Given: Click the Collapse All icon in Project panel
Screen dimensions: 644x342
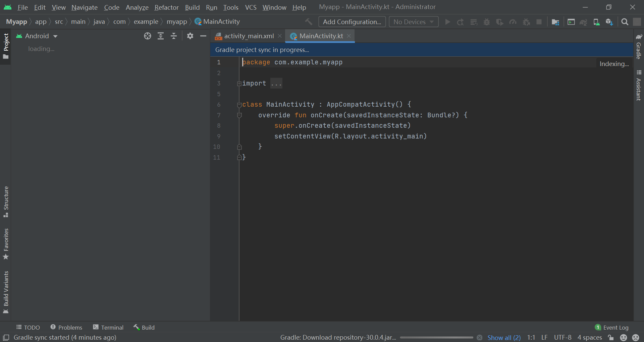Looking at the screenshot, I should (174, 36).
